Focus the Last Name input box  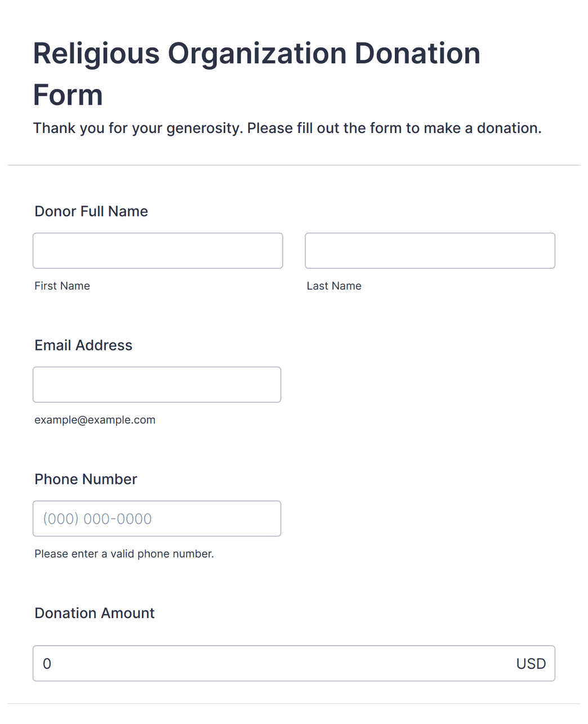[x=430, y=251]
